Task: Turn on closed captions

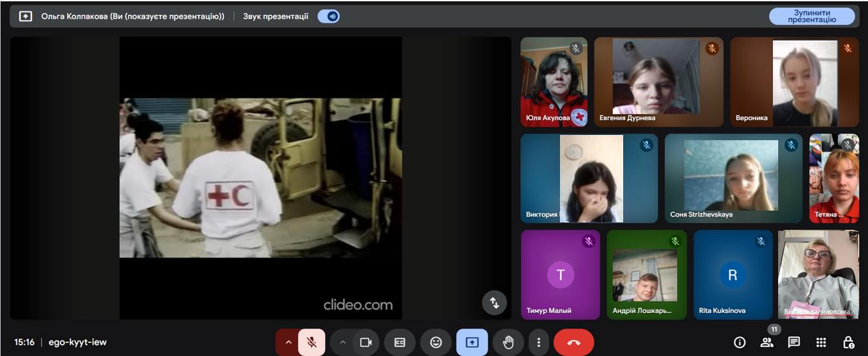Action: tap(400, 342)
